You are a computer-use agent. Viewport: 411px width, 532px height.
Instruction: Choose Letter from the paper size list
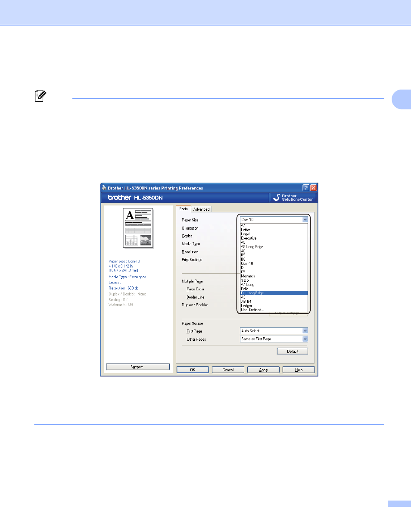274,230
